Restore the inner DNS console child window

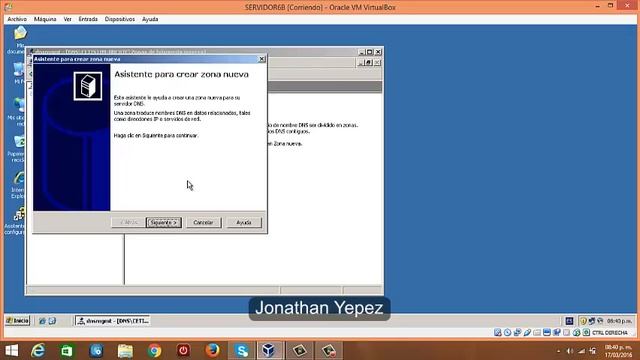369,62
